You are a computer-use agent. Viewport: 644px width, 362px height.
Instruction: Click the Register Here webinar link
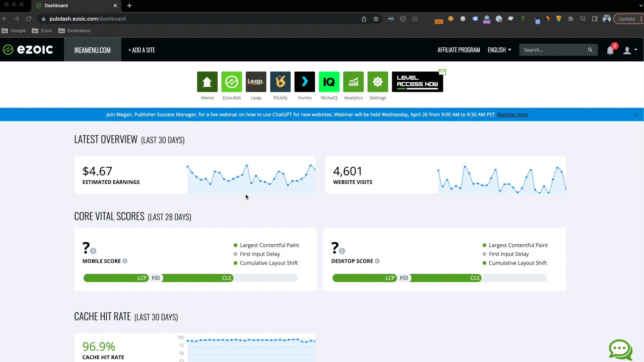(512, 115)
